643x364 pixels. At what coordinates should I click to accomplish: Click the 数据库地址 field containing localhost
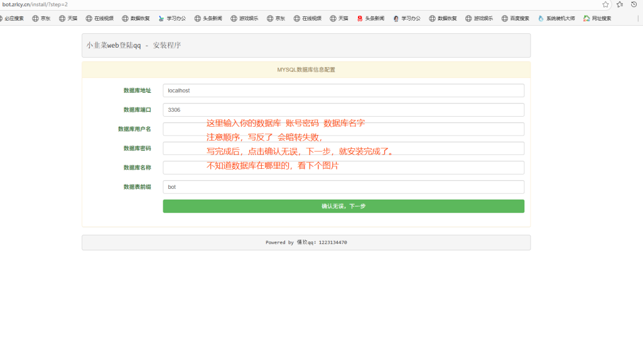(x=343, y=90)
